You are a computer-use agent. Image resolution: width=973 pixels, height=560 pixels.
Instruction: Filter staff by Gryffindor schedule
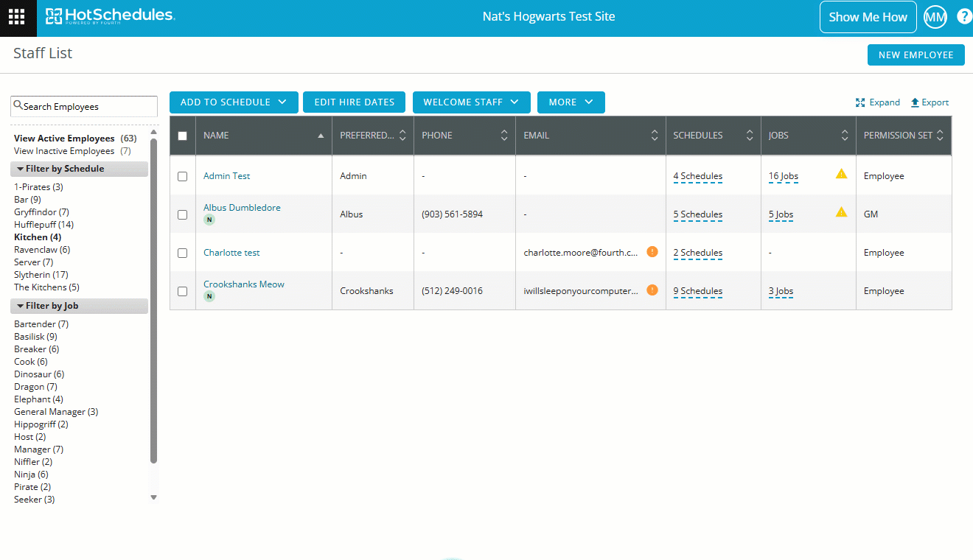(41, 212)
